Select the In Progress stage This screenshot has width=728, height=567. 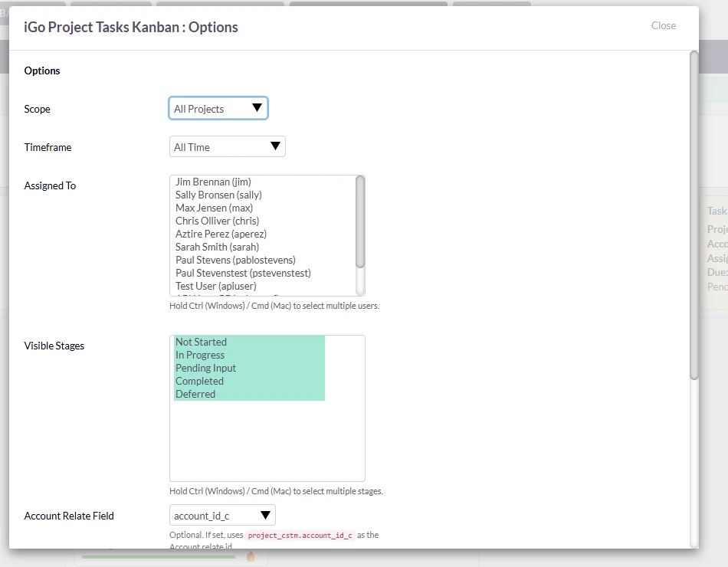200,356
